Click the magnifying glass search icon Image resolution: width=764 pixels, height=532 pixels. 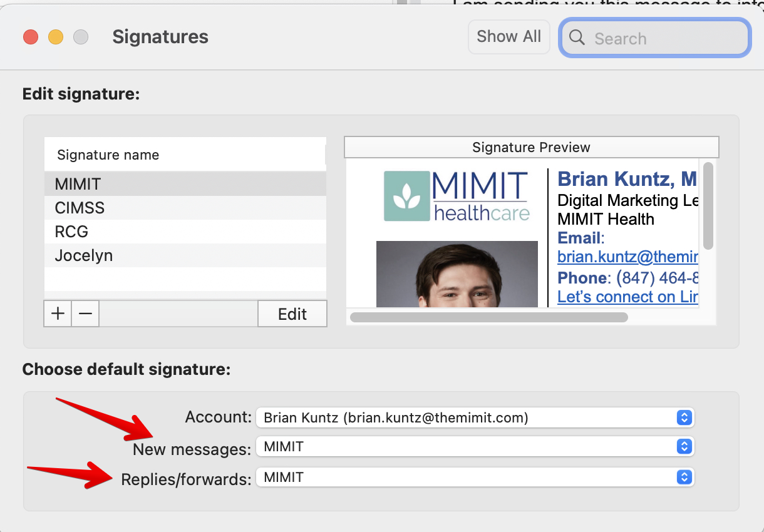pos(576,38)
